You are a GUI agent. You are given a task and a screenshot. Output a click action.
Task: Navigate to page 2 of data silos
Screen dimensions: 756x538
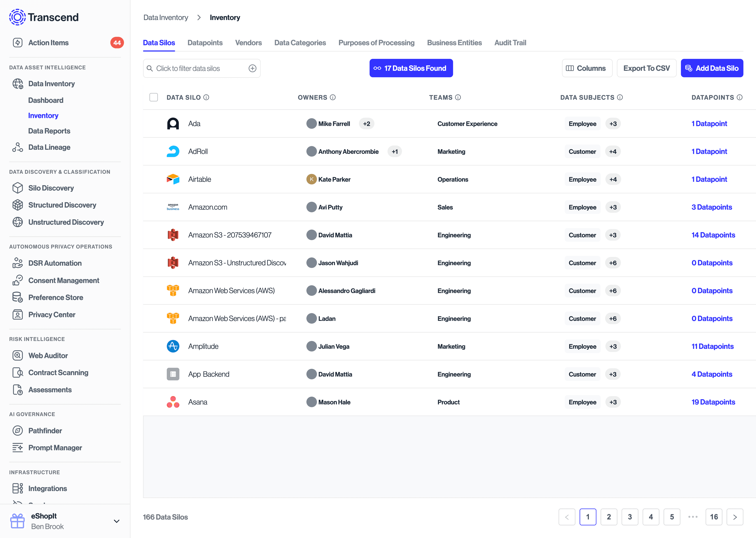[609, 517]
